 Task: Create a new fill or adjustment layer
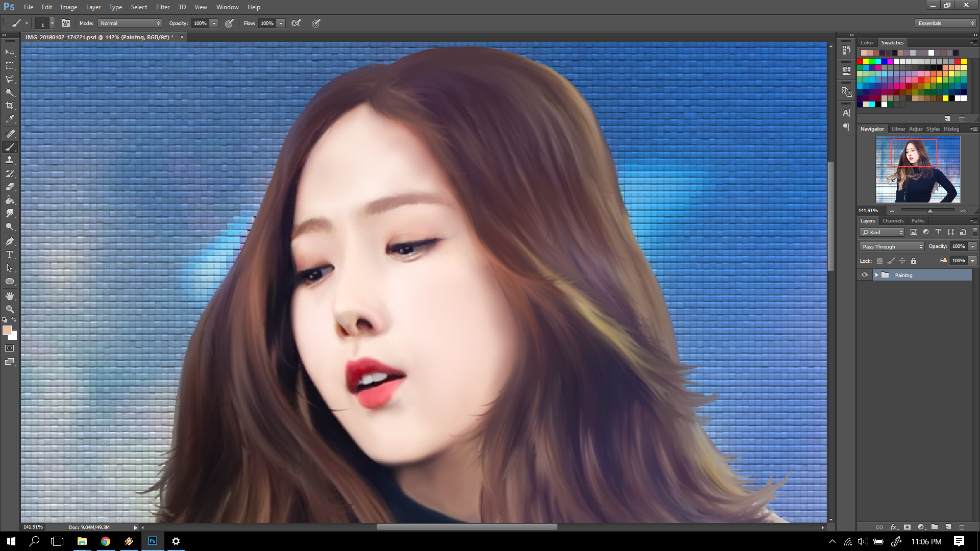click(921, 527)
